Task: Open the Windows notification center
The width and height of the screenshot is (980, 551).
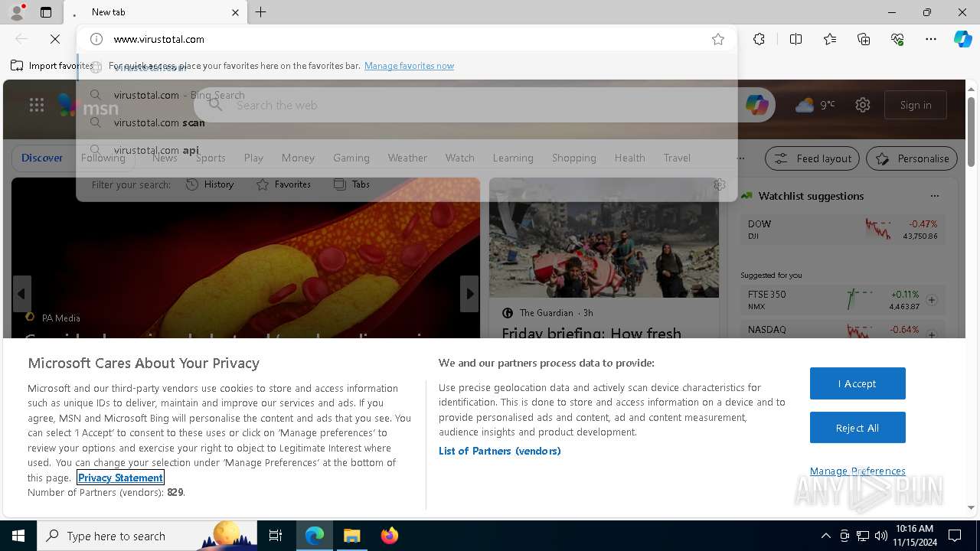Action: tap(955, 536)
